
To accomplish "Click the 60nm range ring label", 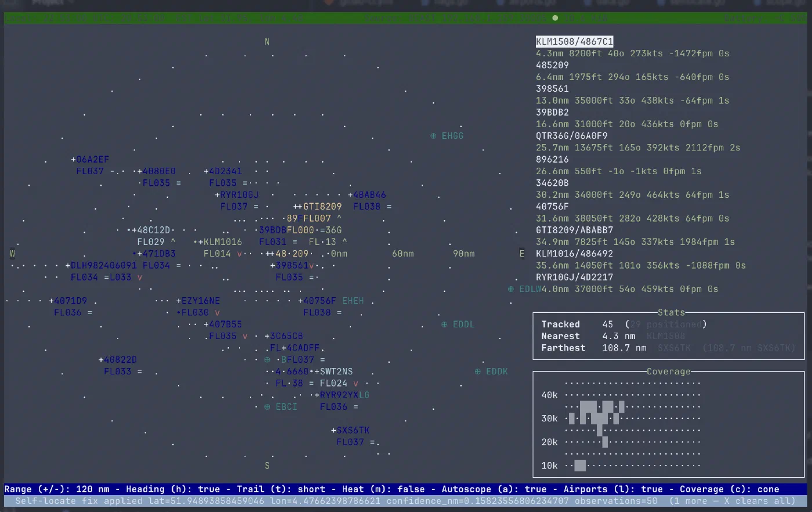I will coord(403,254).
